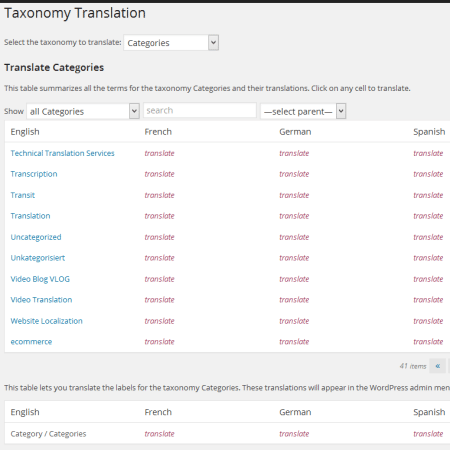Translate Category / Categories label to German
The width and height of the screenshot is (450, 450).
click(294, 434)
